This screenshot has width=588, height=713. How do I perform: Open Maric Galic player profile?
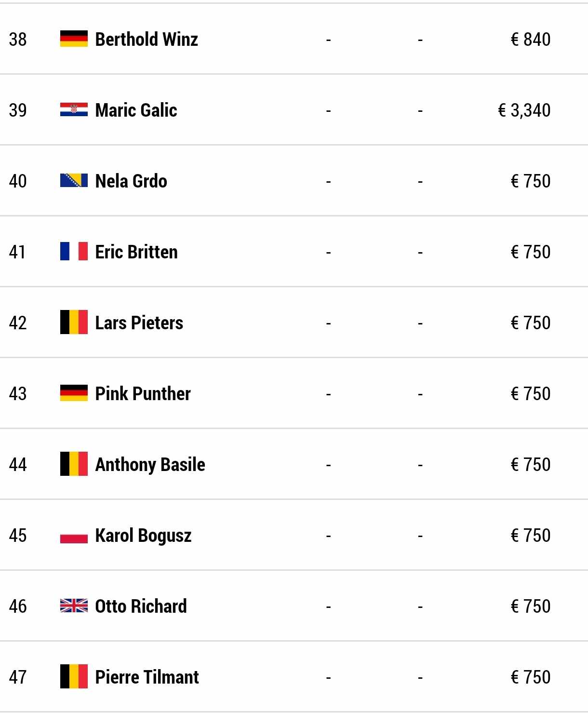click(136, 110)
